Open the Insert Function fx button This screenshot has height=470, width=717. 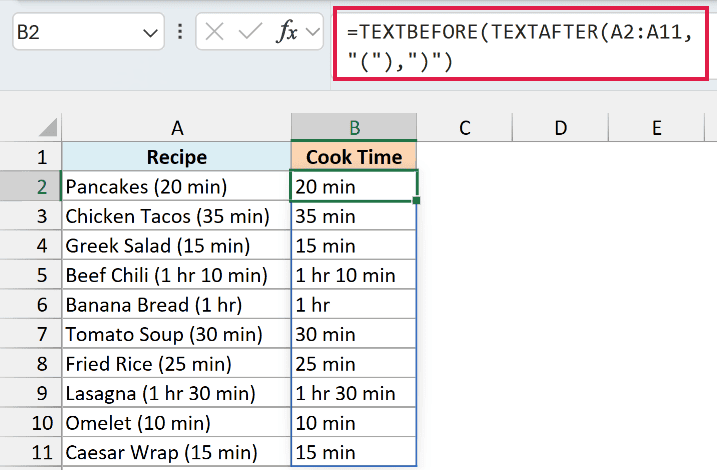(x=287, y=32)
